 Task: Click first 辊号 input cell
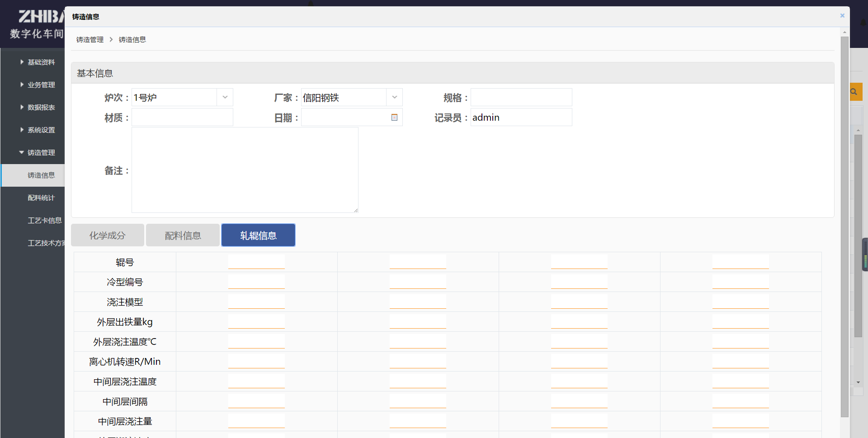tap(256, 262)
